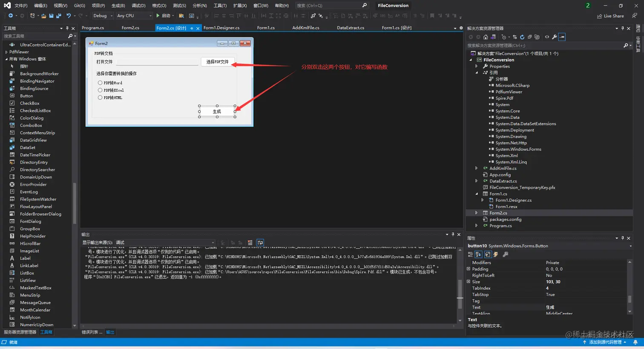This screenshot has height=349, width=644.
Task: Click the search icon in the title search box
Action: pyautogui.click(x=364, y=6)
